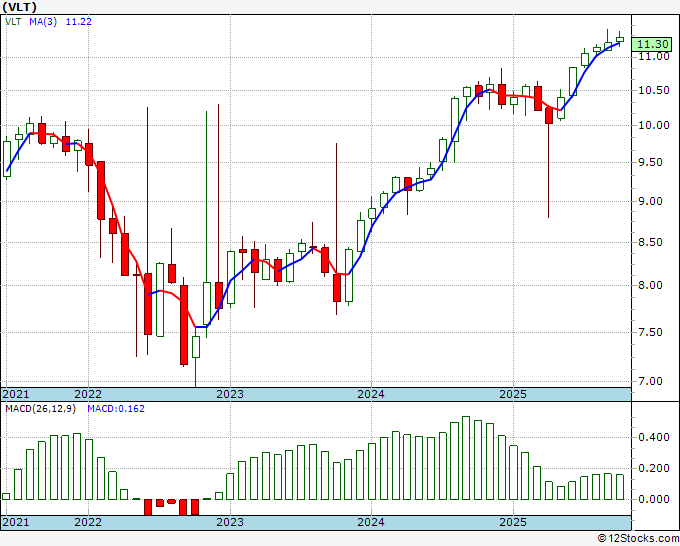Click 2022 on the MACD timeline
This screenshot has height=546, width=680.
tap(88, 522)
